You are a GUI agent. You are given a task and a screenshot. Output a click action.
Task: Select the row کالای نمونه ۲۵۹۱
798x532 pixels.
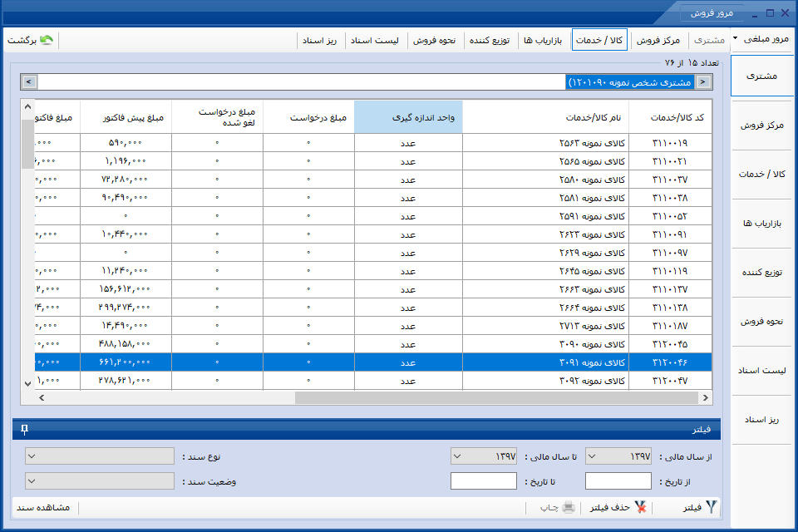click(373, 216)
